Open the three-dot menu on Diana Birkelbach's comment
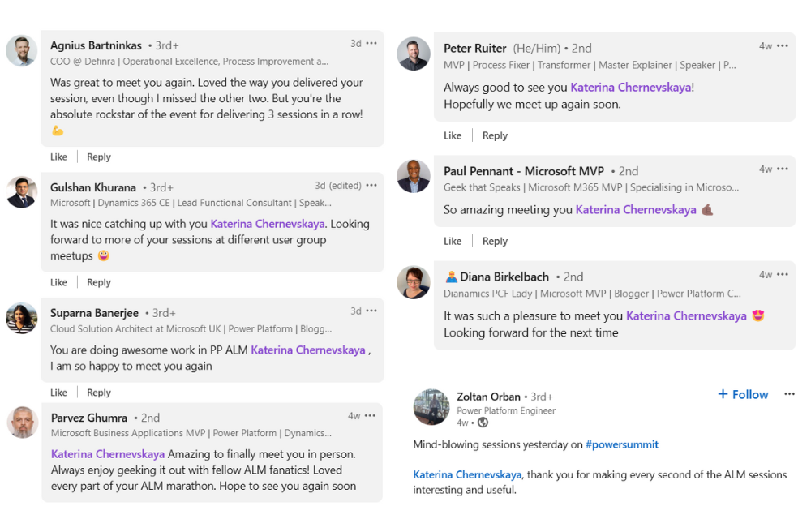The height and width of the screenshot is (532, 811). (783, 275)
